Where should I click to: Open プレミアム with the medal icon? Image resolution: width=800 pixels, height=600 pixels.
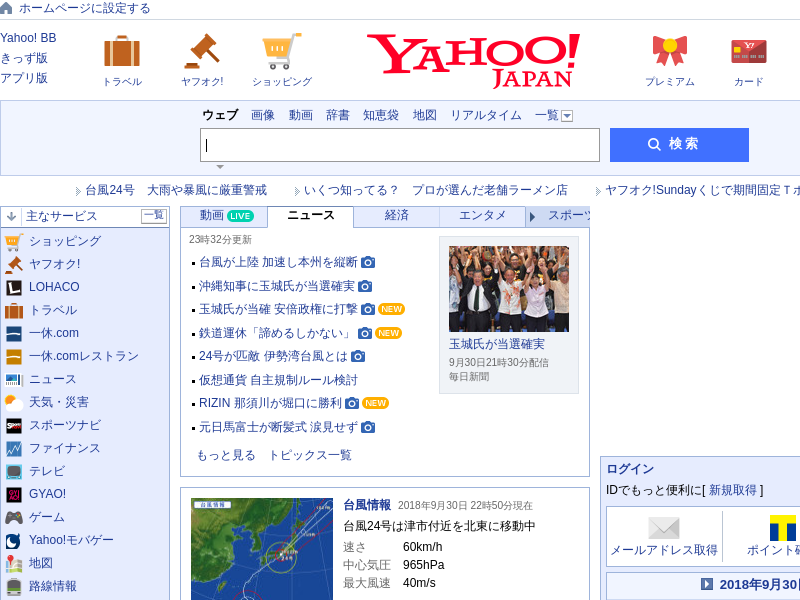(667, 50)
